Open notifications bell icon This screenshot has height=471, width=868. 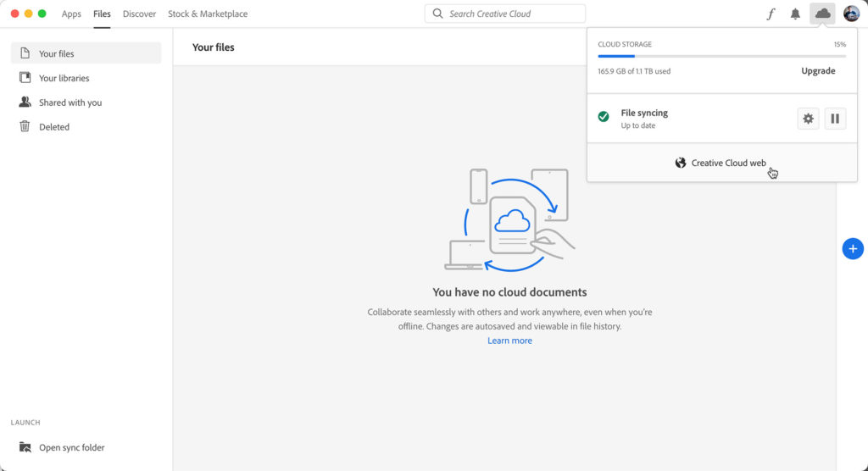click(x=795, y=14)
